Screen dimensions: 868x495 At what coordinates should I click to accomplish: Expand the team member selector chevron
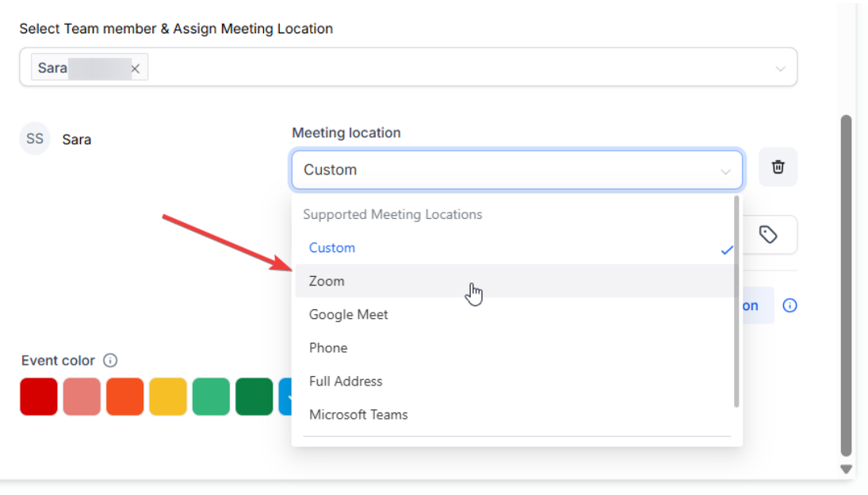[x=780, y=69]
